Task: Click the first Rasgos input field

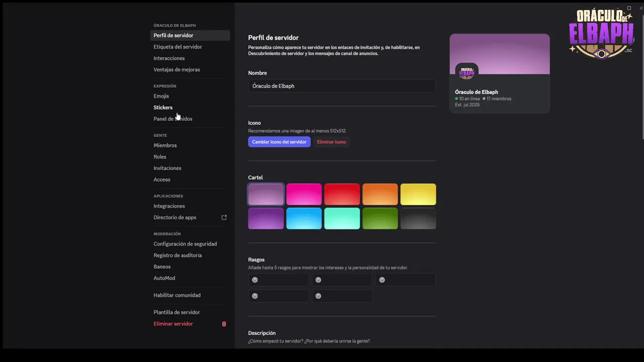Action: click(x=278, y=280)
